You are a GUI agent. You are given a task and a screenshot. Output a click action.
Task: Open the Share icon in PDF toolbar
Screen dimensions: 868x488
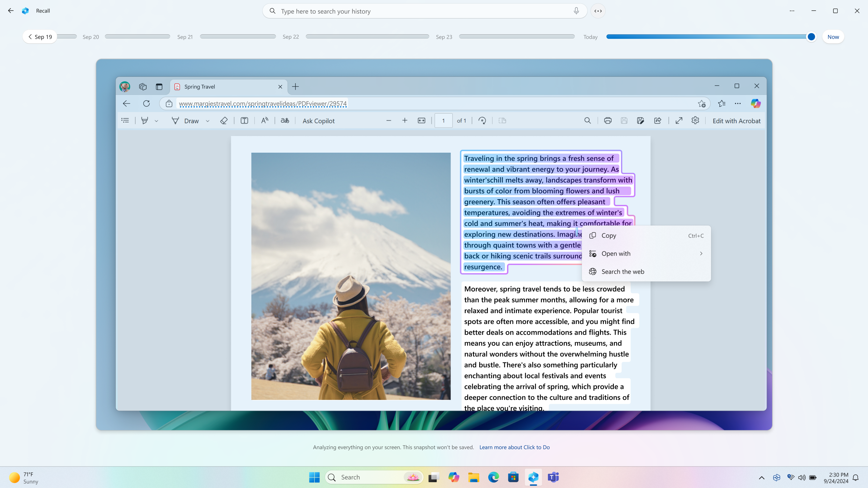pyautogui.click(x=657, y=120)
